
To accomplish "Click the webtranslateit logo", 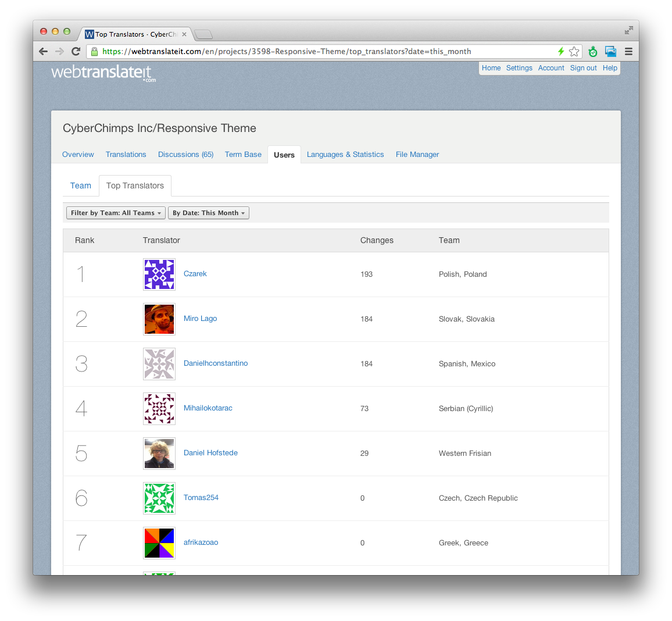I will (x=103, y=73).
